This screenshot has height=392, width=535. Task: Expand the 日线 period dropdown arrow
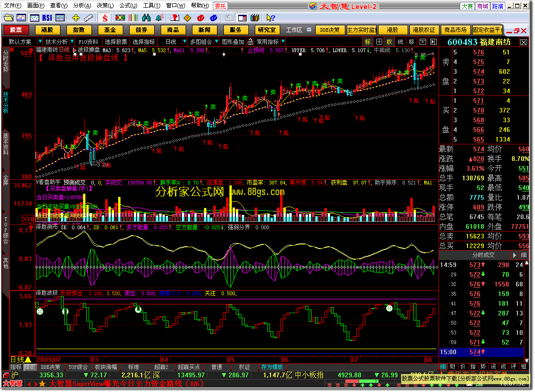tap(185, 42)
